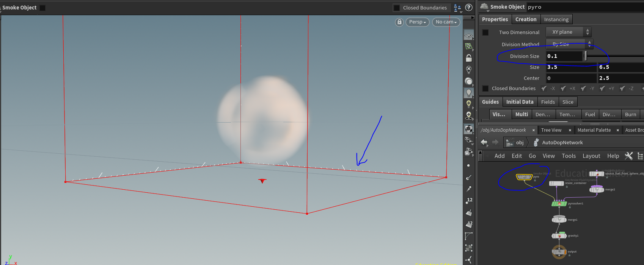
Task: Click the output node in network
Action: click(559, 252)
